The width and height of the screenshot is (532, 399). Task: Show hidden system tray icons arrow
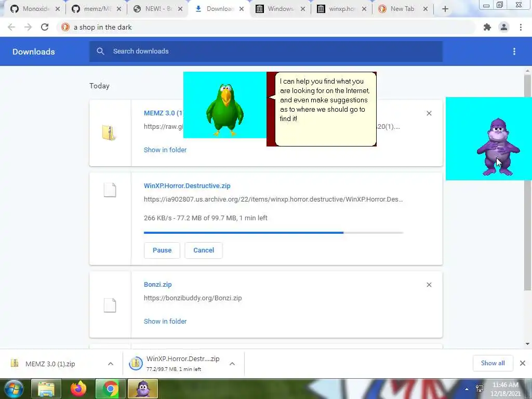467,389
